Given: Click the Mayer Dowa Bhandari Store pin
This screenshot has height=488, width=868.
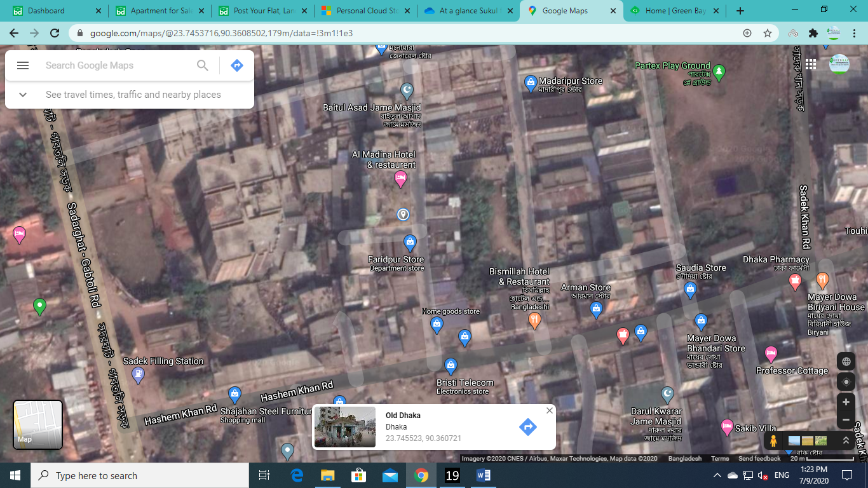Looking at the screenshot, I should pyautogui.click(x=701, y=322).
